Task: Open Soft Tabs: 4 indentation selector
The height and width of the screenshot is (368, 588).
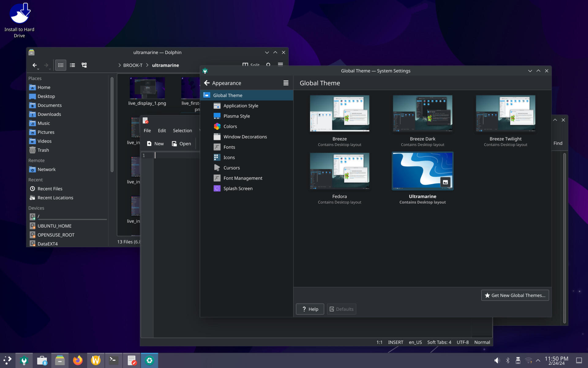Action: coord(439,342)
